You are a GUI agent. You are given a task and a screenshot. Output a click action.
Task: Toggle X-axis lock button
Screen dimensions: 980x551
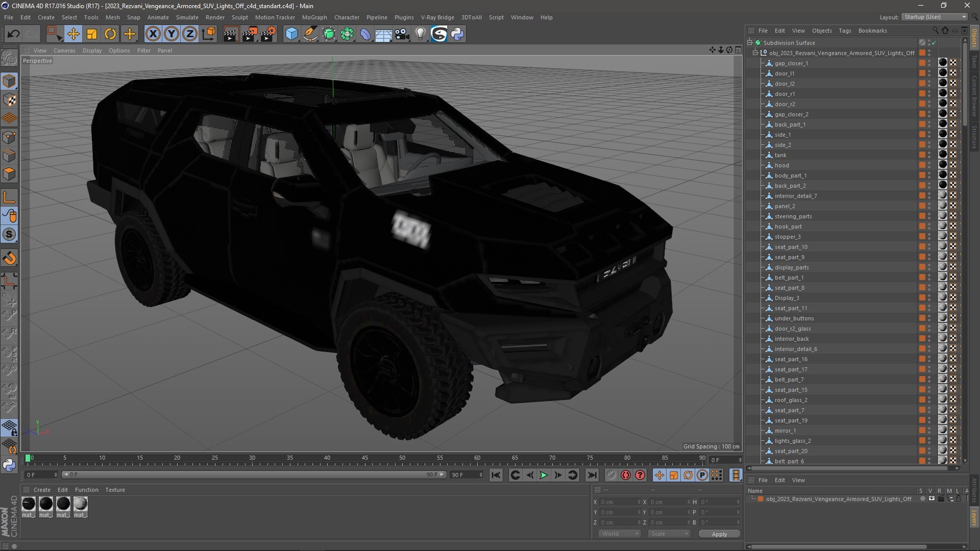pos(153,34)
